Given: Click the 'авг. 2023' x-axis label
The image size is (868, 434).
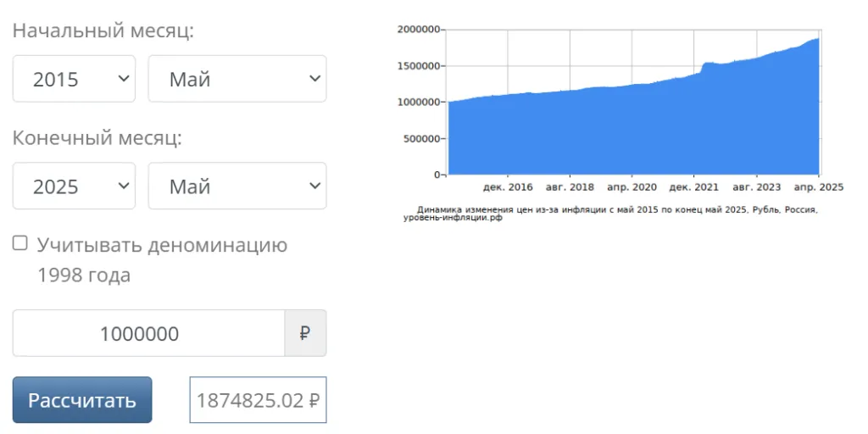Looking at the screenshot, I should (x=757, y=186).
